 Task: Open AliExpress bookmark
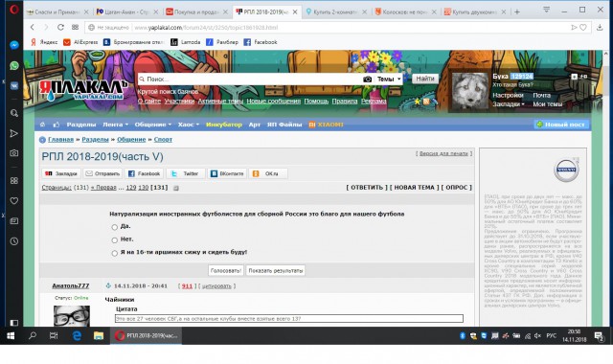coord(80,42)
